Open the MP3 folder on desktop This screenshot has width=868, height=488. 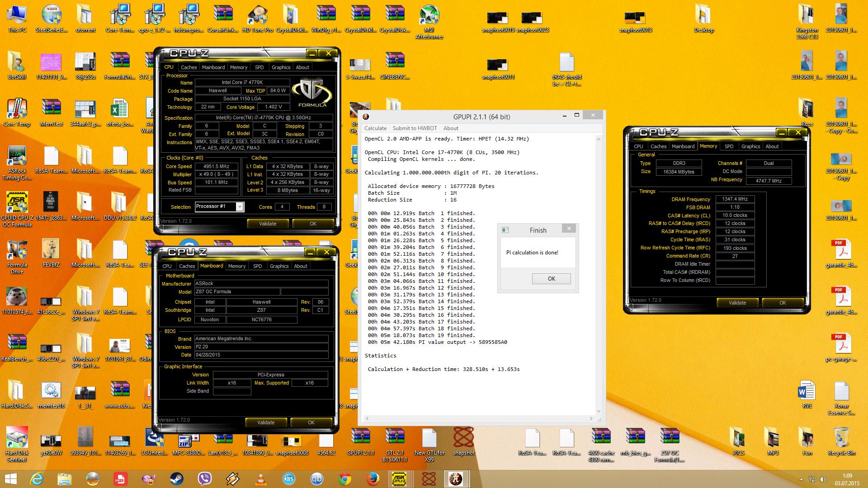[x=773, y=441]
